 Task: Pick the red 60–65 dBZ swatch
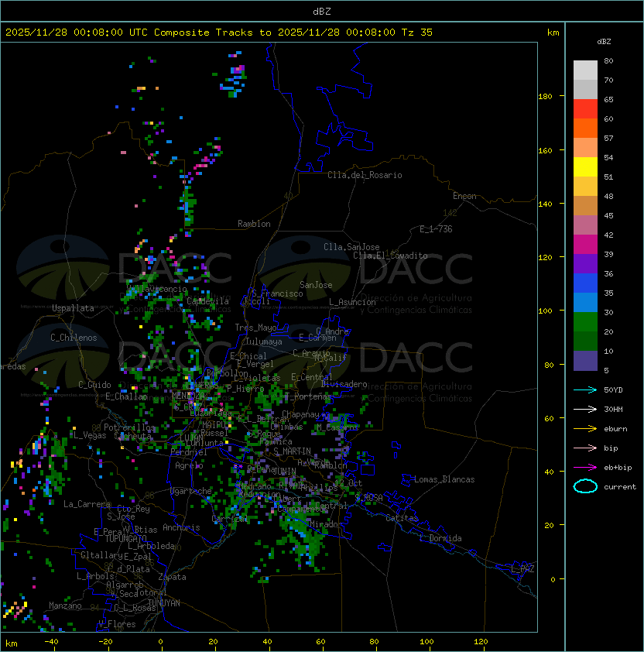tap(585, 109)
